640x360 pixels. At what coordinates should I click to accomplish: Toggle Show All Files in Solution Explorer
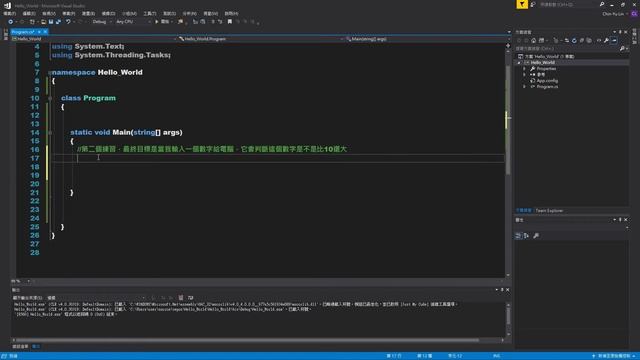click(589, 40)
